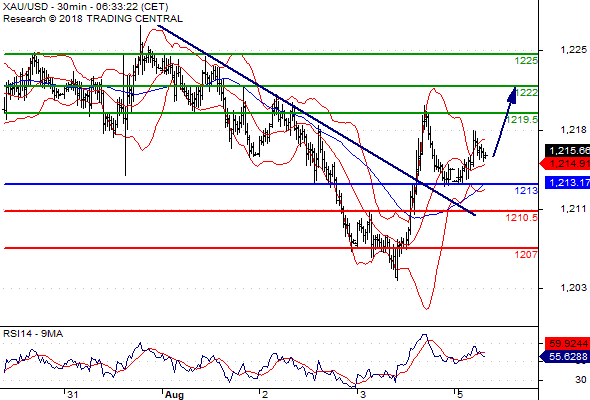The image size is (590, 400).
Task: Select the blue 1213 pivot label
Action: pyautogui.click(x=526, y=191)
